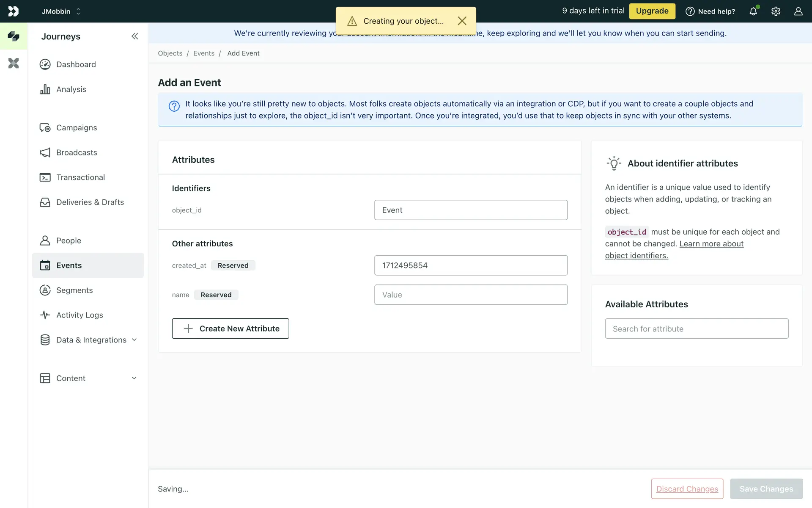812x508 pixels.
Task: Collapse sidebar with the double-chevron icon
Action: 134,36
